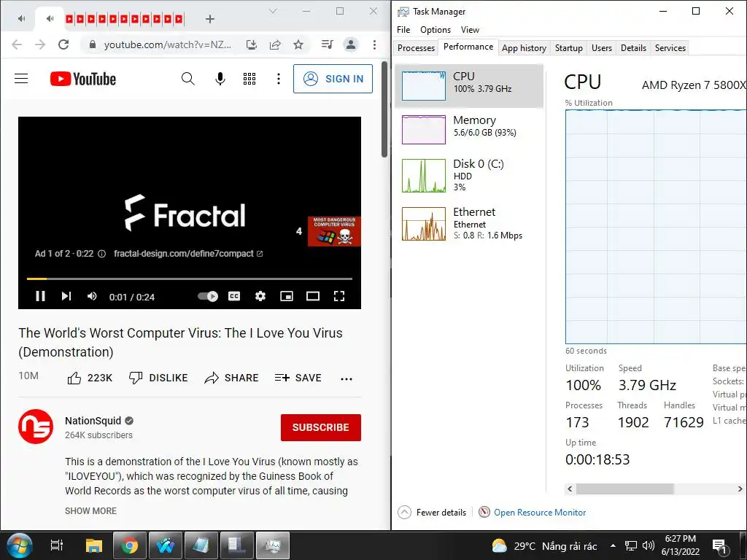This screenshot has height=560, width=747.
Task: Reload the page in Chrome
Action: [x=63, y=44]
